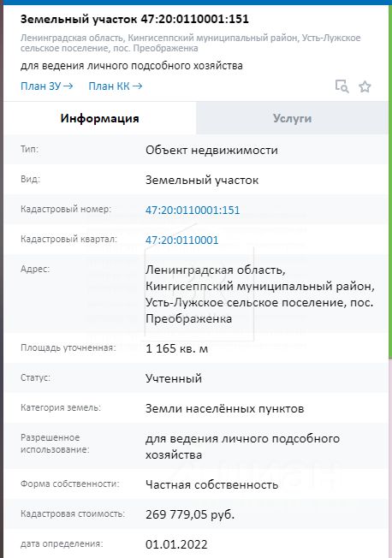Click the Земельный участок value in Вид row
The image size is (392, 558).
202,180
